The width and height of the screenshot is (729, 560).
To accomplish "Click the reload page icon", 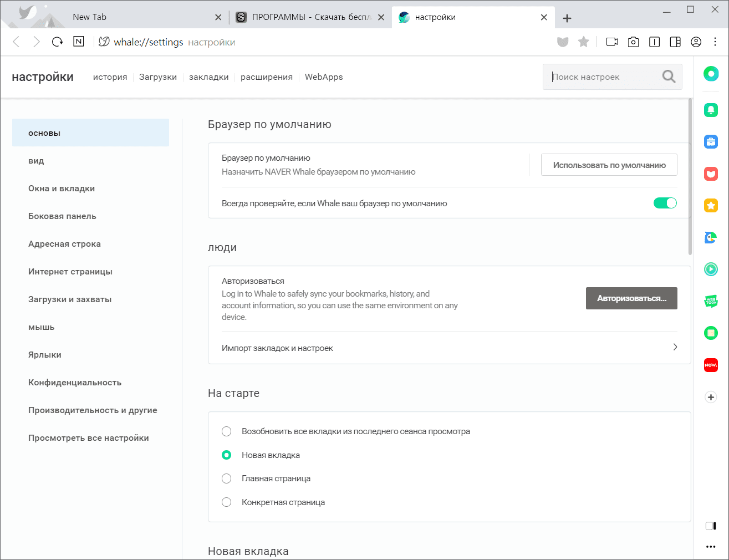I will (58, 42).
